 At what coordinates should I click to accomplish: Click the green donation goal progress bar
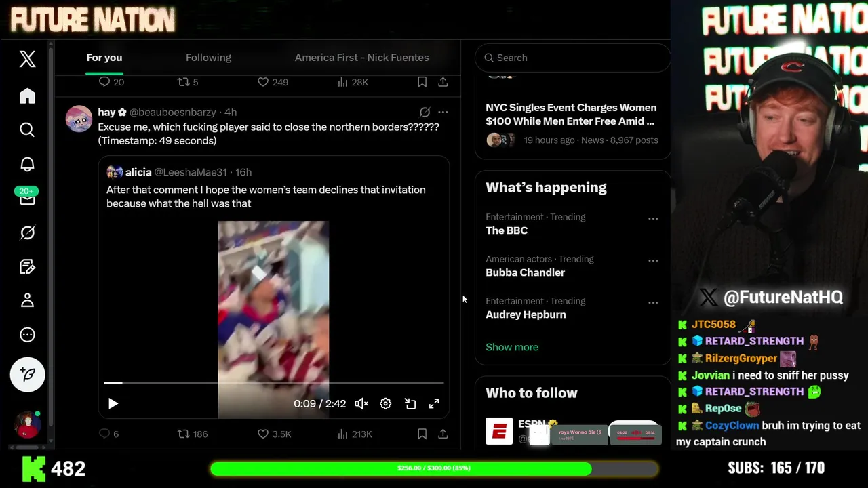(434, 468)
